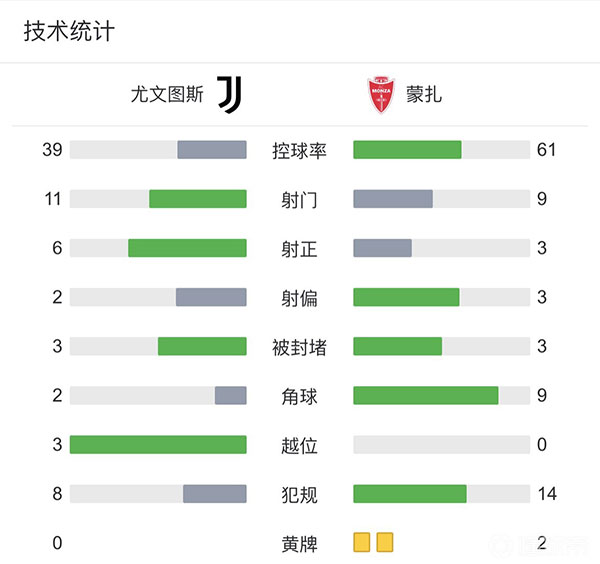The height and width of the screenshot is (564, 600).
Task: Click Monza's green 角球 corners bar
Action: click(426, 396)
